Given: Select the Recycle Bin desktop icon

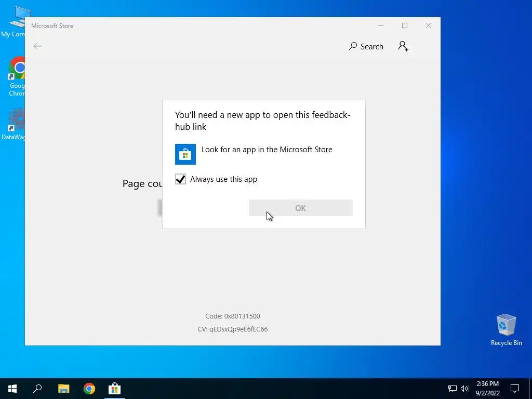Looking at the screenshot, I should coord(506,330).
